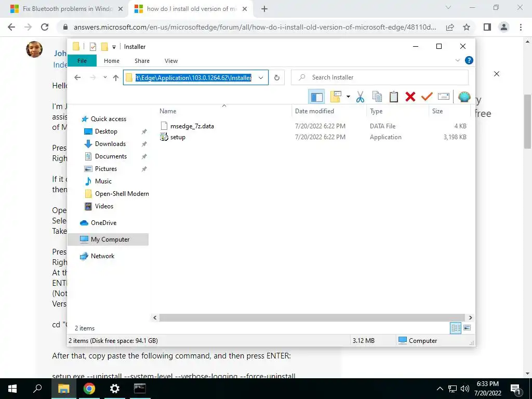The image size is (532, 399).
Task: Expand the Explorer ribbon chevron
Action: [x=457, y=60]
